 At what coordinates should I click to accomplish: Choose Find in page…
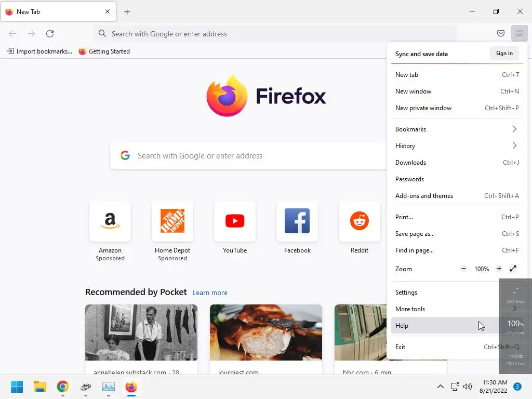click(x=457, y=250)
